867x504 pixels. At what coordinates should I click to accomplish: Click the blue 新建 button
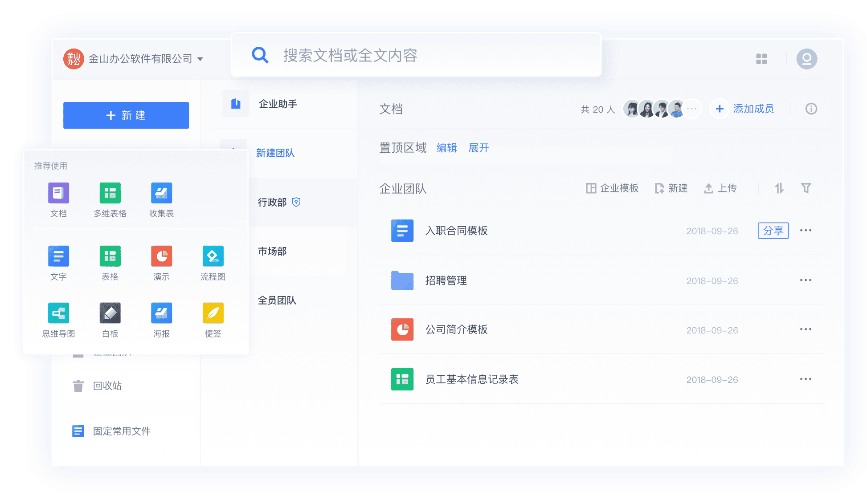[x=126, y=115]
